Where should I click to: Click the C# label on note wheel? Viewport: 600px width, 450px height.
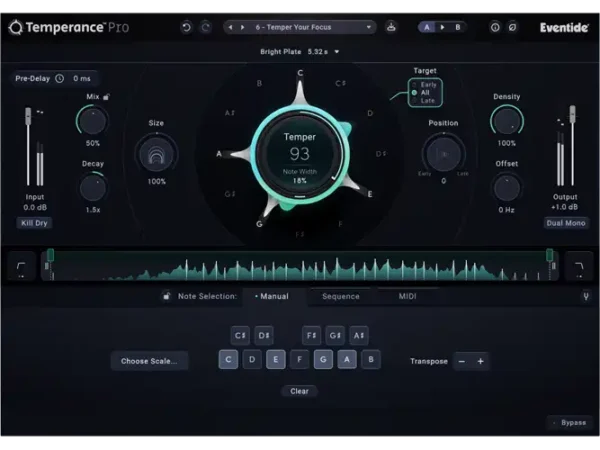tap(341, 83)
